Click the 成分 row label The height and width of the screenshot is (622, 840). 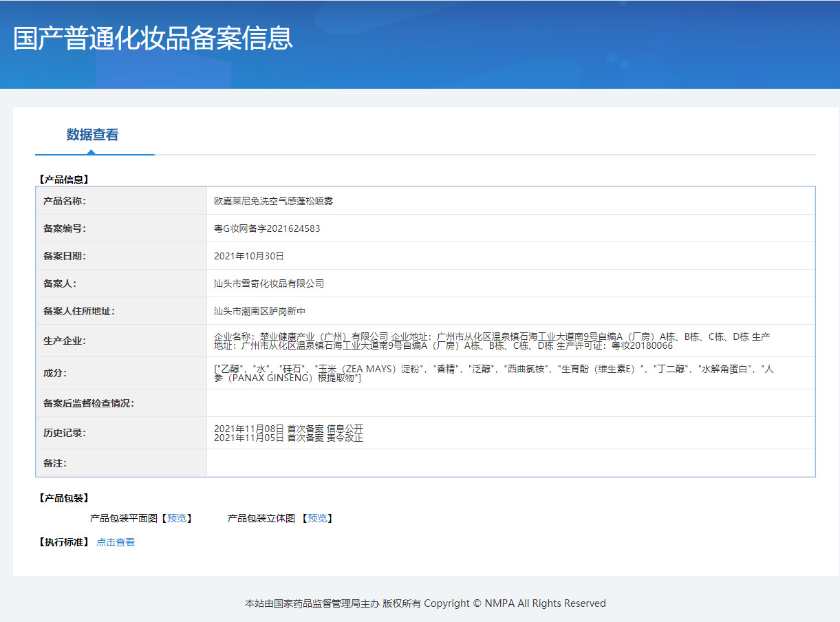pyautogui.click(x=55, y=373)
